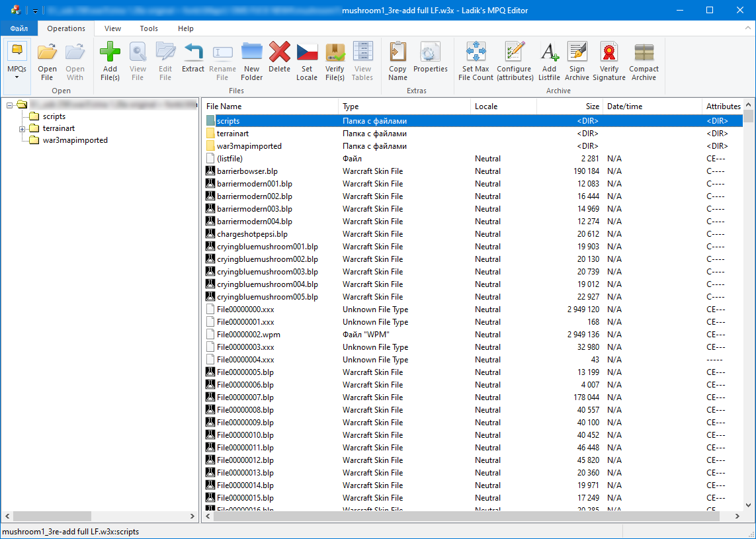756x539 pixels.
Task: Collapse the ribbon with the chevron
Action: click(x=748, y=28)
